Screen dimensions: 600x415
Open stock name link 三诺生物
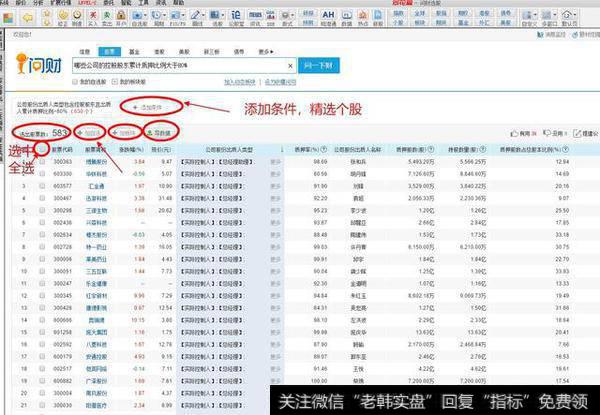pyautogui.click(x=96, y=210)
